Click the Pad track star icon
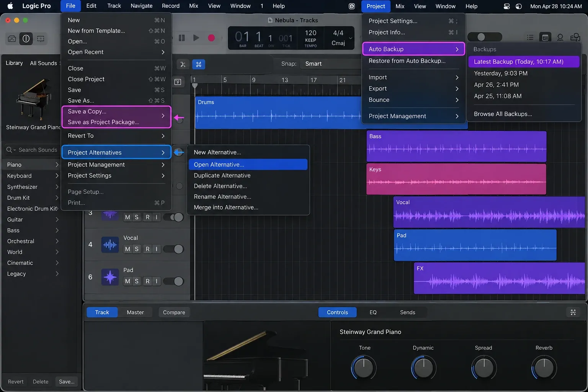Screen dimensions: 588x392 [x=110, y=277]
